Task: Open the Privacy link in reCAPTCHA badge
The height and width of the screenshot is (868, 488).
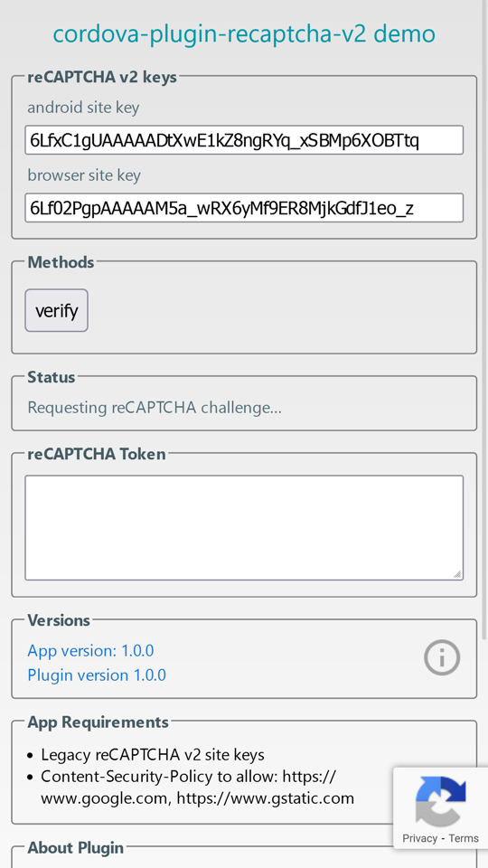Action: (420, 838)
